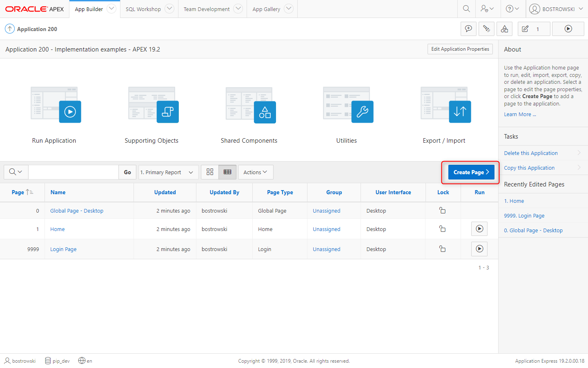Expand Copy this Application chevron
The image size is (588, 368).
(579, 167)
